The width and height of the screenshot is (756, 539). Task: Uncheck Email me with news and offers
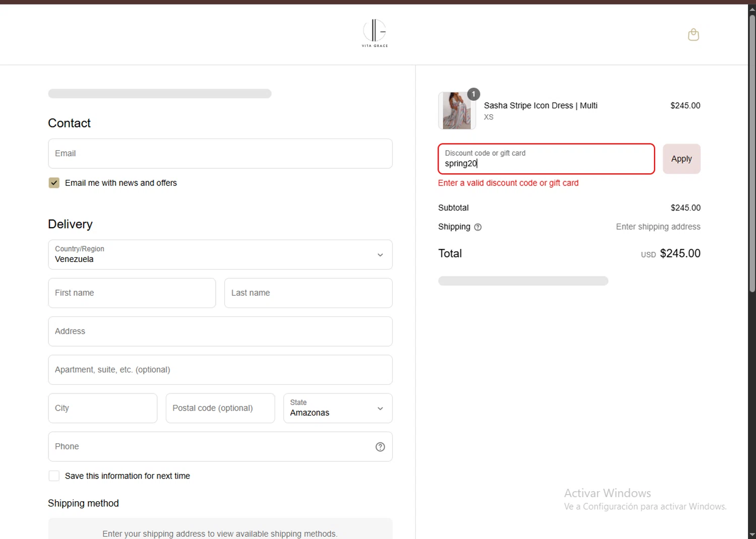[x=54, y=183]
